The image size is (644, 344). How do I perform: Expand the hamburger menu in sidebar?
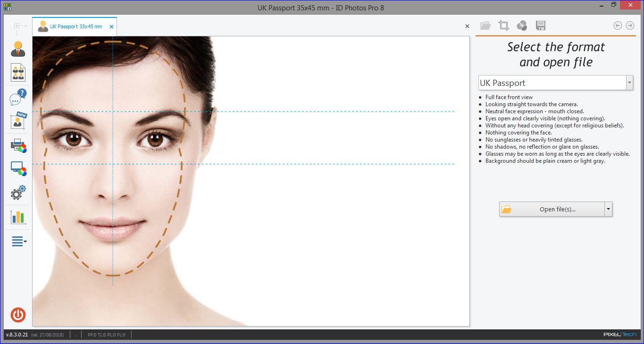click(x=19, y=242)
